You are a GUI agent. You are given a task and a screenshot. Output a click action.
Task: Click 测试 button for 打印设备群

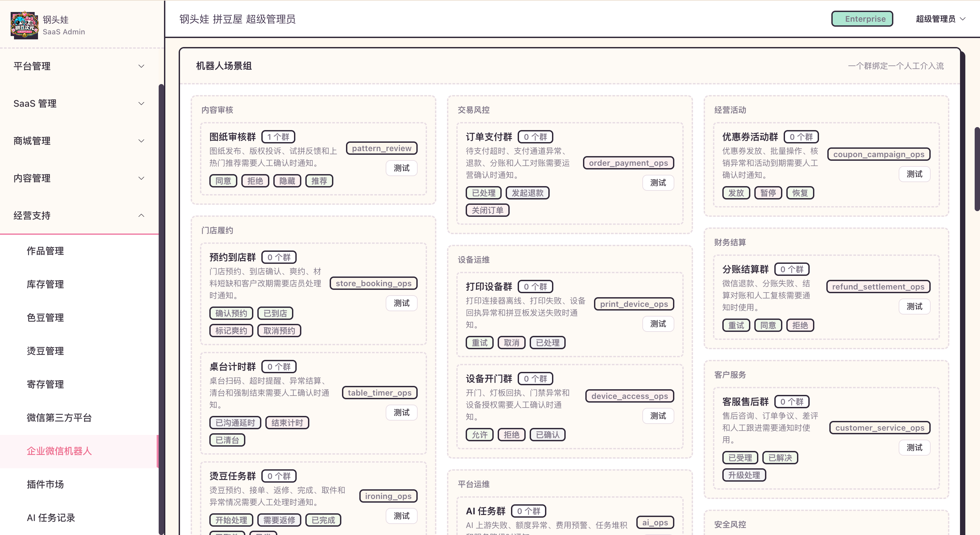[x=658, y=324]
